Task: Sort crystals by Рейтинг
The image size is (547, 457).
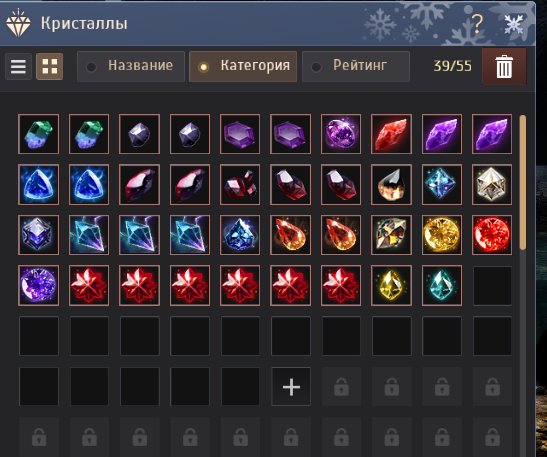Action: pos(356,66)
